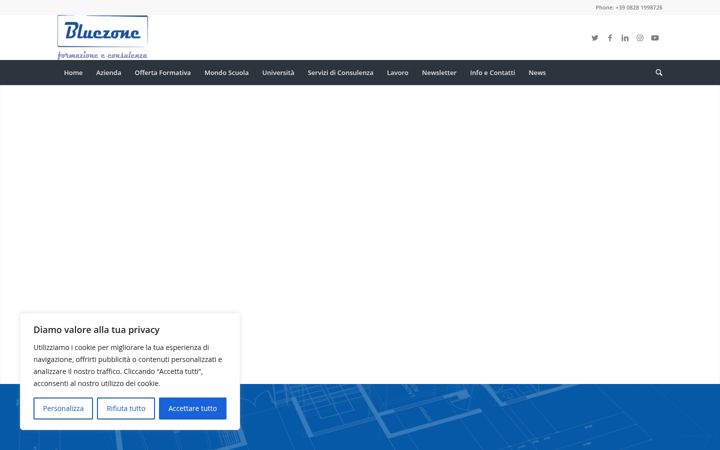Click the 'Diamo valore alla tua privacy' heading

pos(96,330)
